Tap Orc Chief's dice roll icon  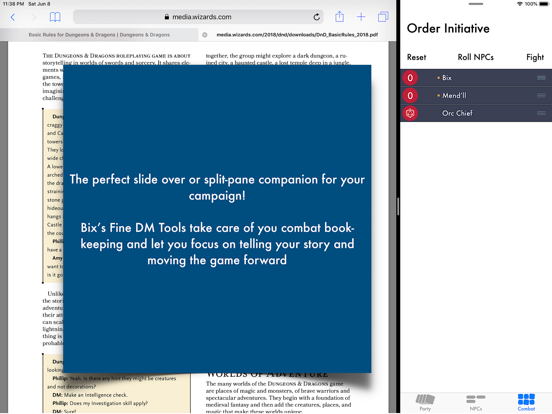pyautogui.click(x=410, y=113)
